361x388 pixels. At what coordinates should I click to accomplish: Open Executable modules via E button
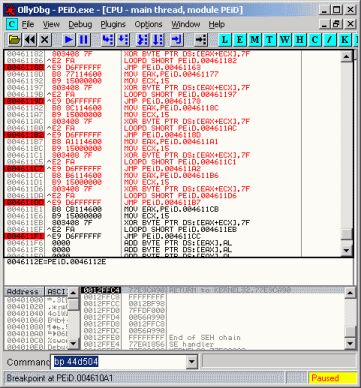(x=240, y=40)
